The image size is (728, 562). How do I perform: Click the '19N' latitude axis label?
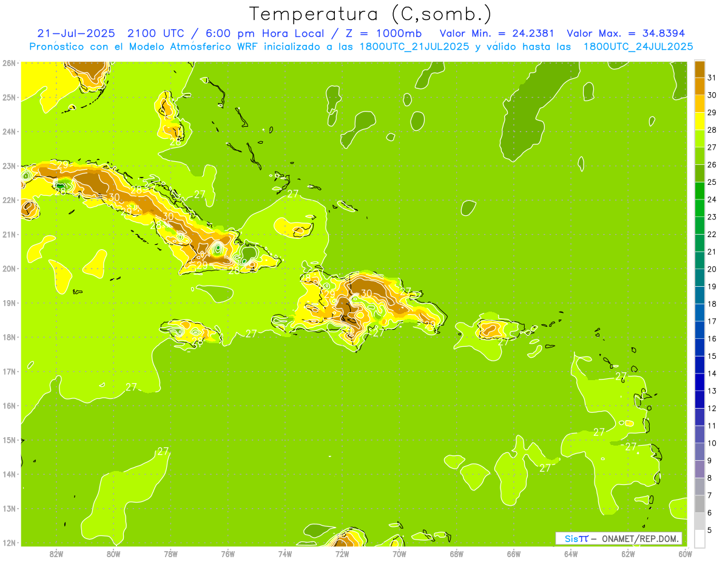tap(9, 303)
